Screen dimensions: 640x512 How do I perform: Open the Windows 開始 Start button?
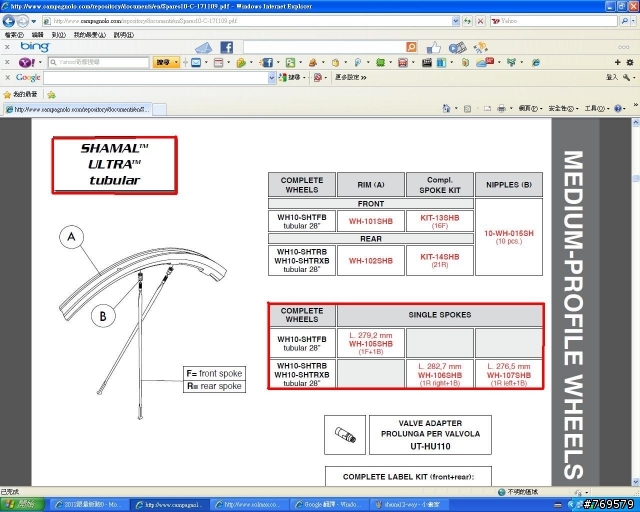[22, 505]
